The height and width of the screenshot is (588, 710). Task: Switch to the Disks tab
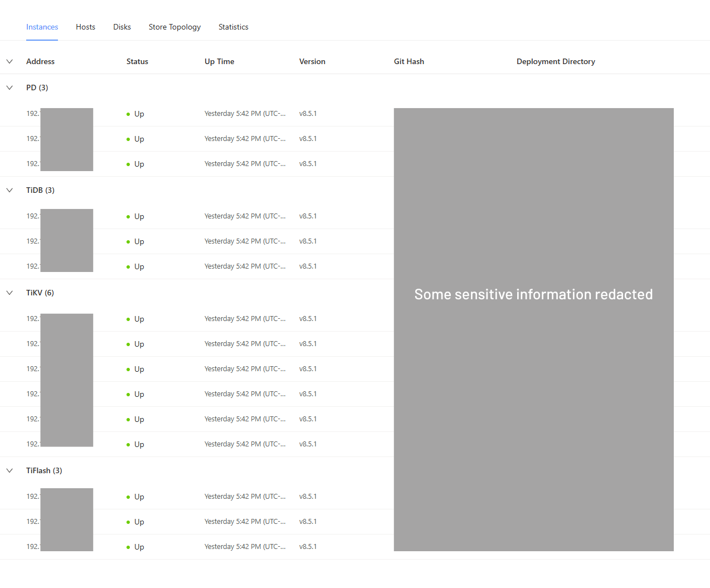[x=122, y=27]
